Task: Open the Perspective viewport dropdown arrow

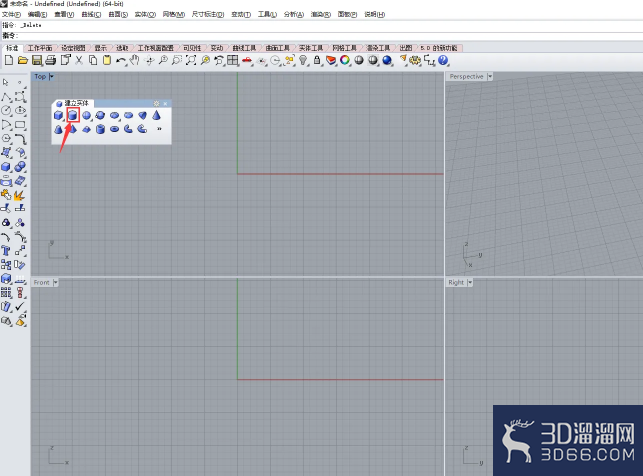Action: coord(490,76)
